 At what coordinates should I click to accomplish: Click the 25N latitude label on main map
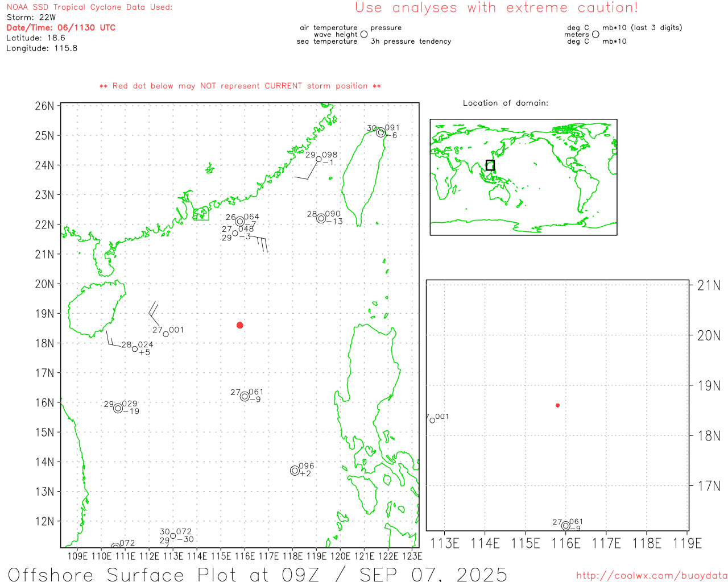click(45, 136)
